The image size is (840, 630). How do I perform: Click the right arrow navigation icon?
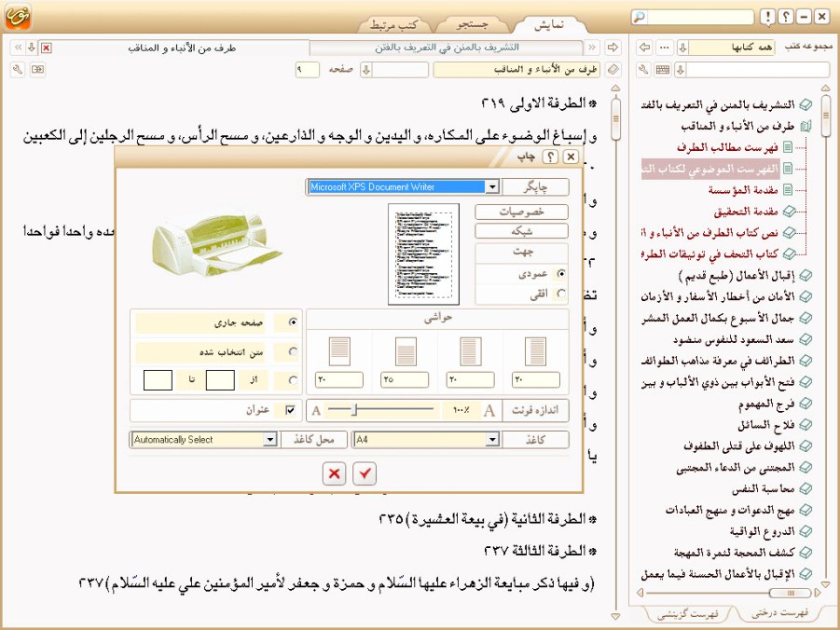pyautogui.click(x=613, y=48)
